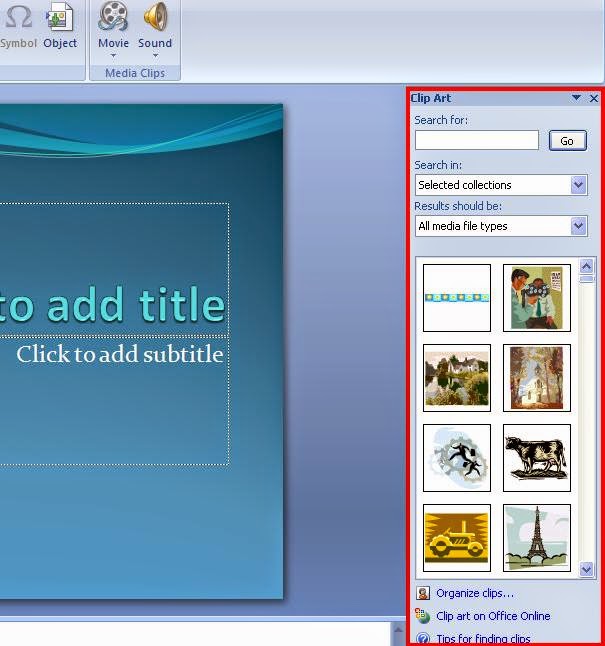
Task: Click the Organize clips icon
Action: [423, 593]
